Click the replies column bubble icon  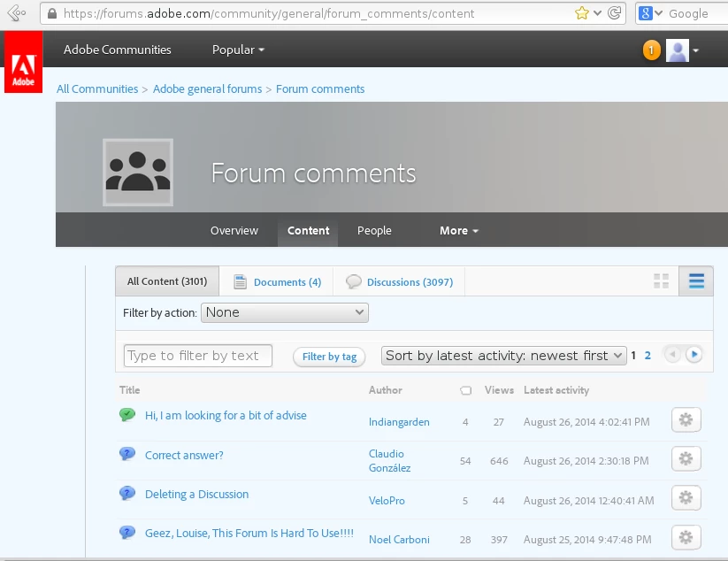pyautogui.click(x=465, y=390)
